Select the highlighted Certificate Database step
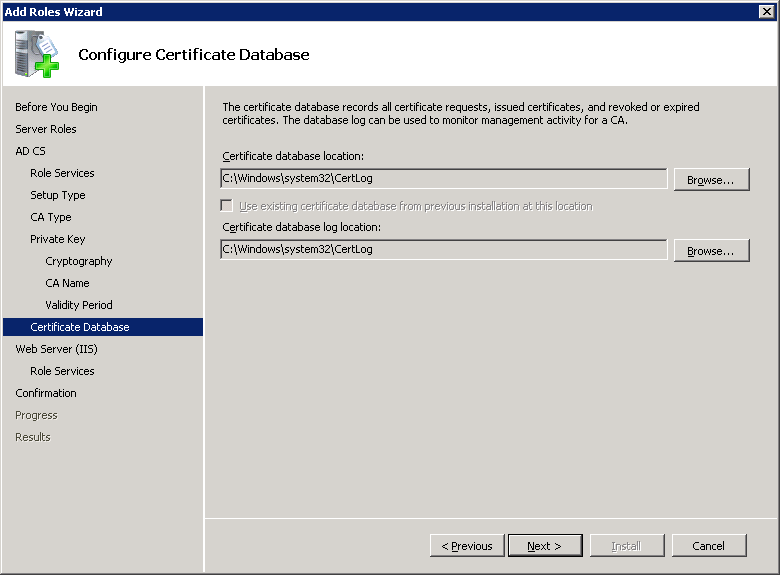780x575 pixels. tap(103, 327)
